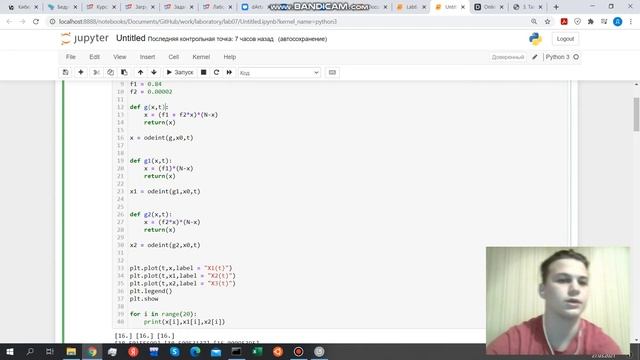Open the Edit menu

[x=94, y=57]
